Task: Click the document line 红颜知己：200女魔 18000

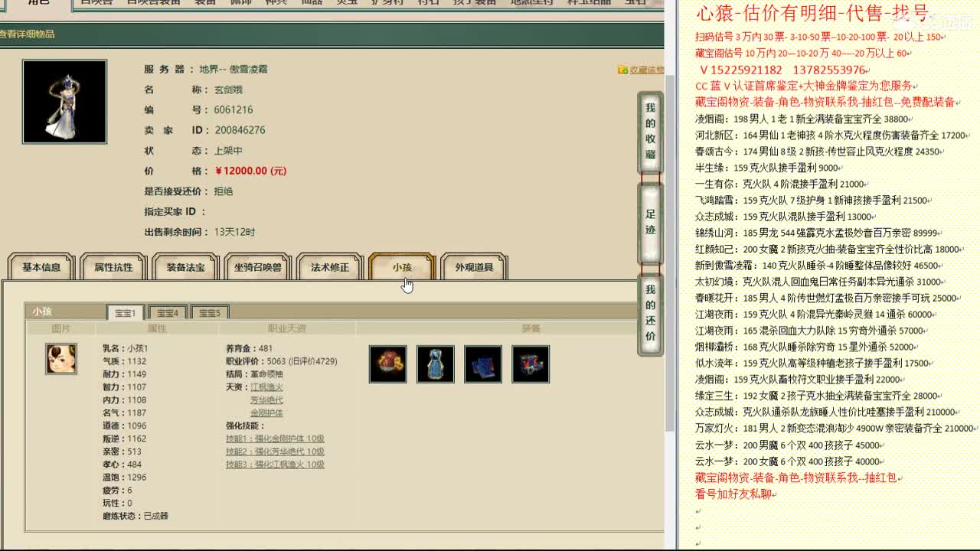Action: coord(828,249)
